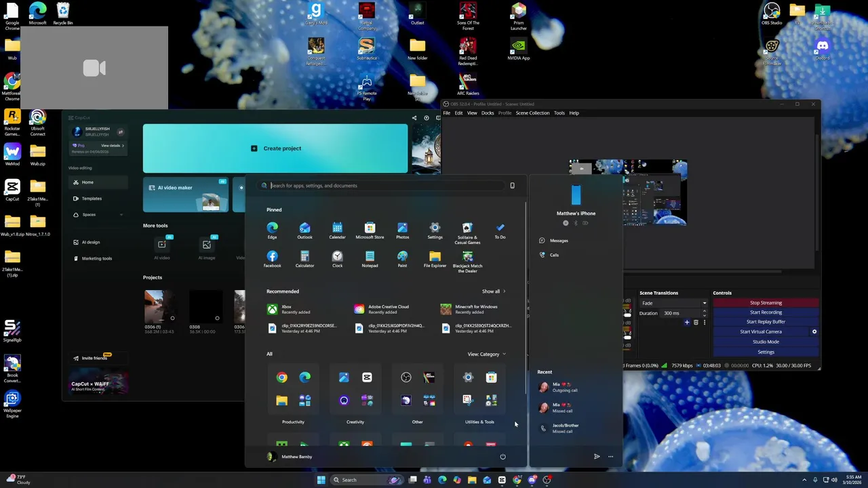
Task: Click Start Virtual Camera in OBS
Action: [761, 332]
